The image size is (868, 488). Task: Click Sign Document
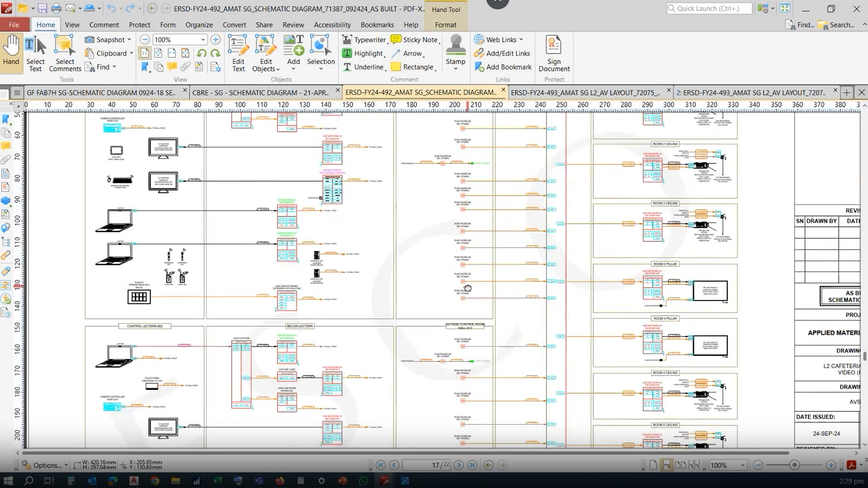point(554,53)
